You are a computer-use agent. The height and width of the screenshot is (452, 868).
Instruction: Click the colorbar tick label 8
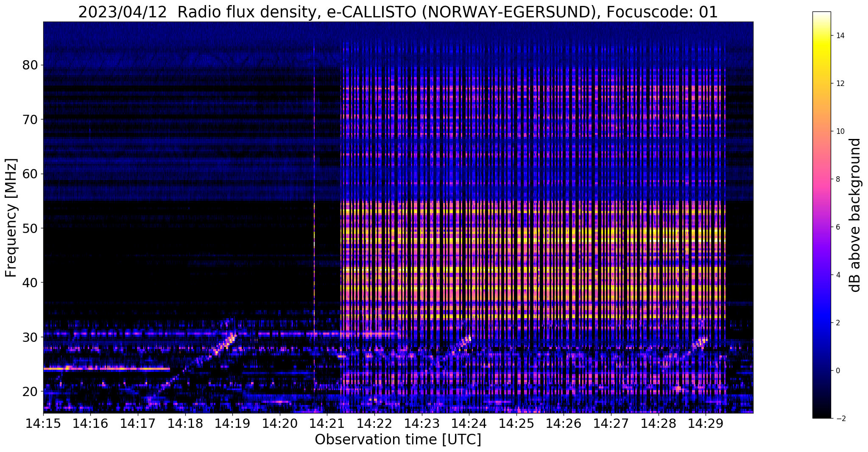[x=837, y=179]
